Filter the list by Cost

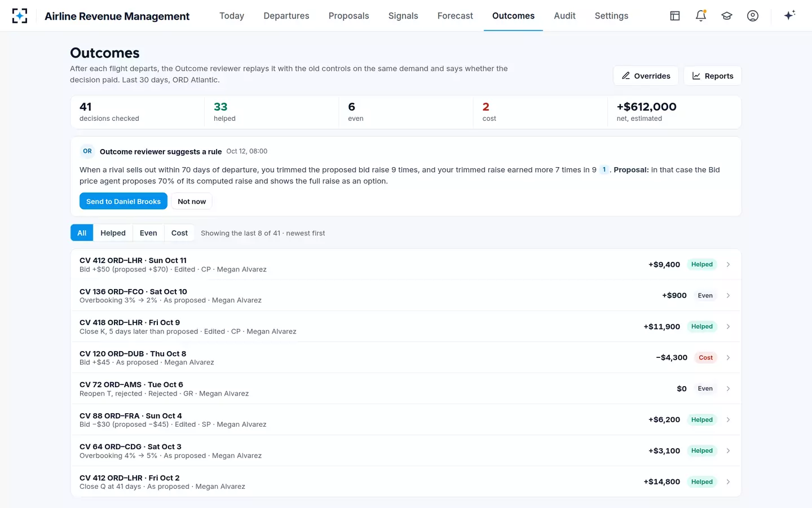(179, 233)
